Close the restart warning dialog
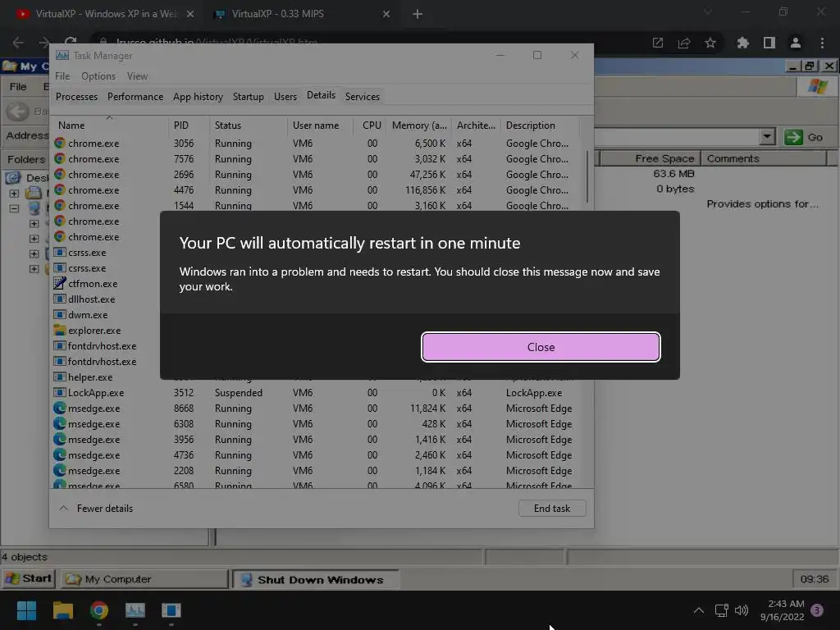 (541, 347)
